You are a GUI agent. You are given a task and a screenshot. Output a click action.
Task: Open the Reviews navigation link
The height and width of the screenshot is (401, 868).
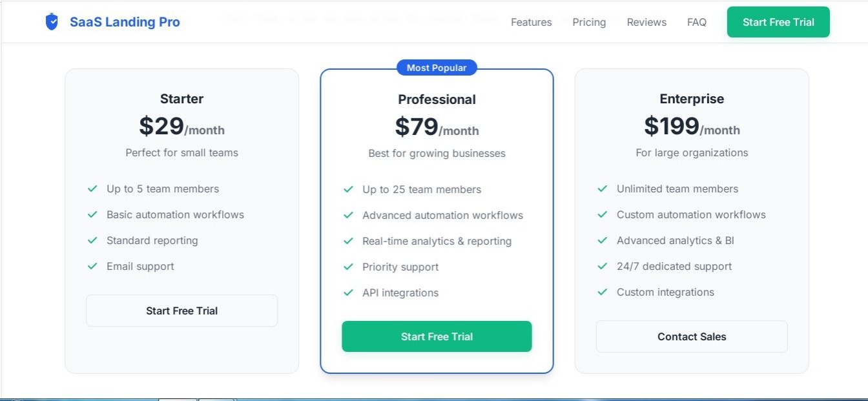pyautogui.click(x=646, y=22)
